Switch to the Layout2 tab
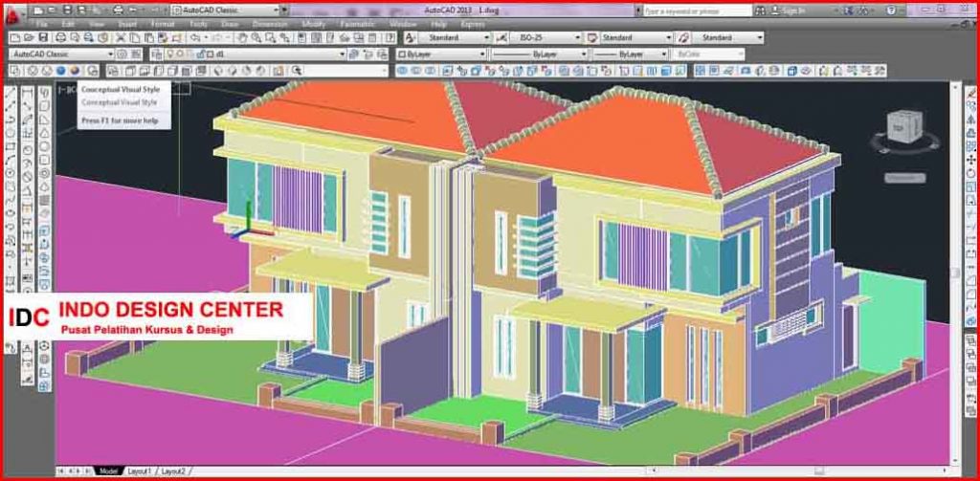 tap(173, 471)
